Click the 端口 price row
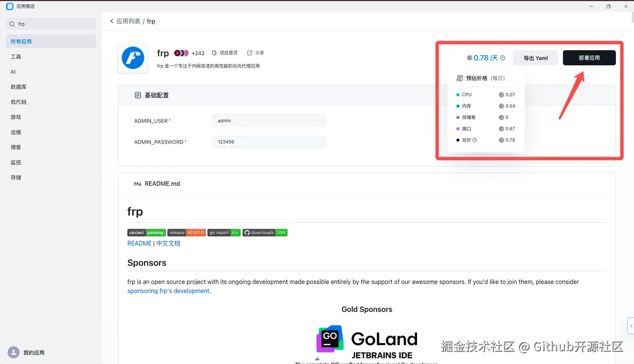This screenshot has height=364, width=634. (x=485, y=129)
